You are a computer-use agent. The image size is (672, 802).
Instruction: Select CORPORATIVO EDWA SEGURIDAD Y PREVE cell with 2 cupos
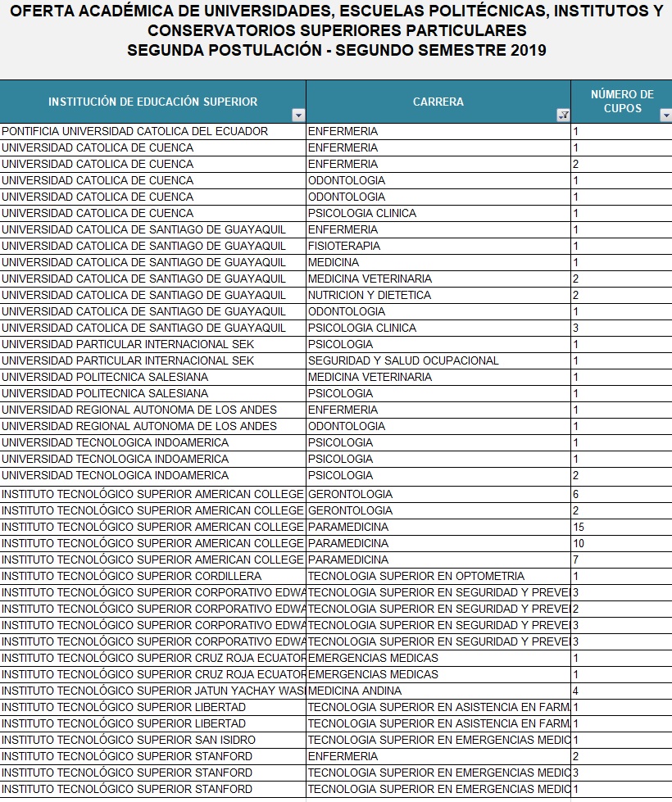point(438,609)
